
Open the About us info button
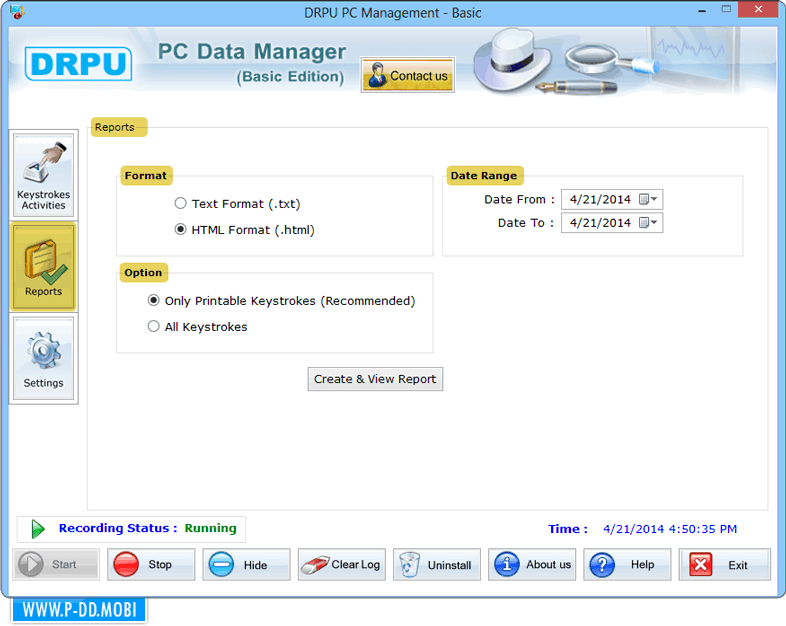point(532,565)
